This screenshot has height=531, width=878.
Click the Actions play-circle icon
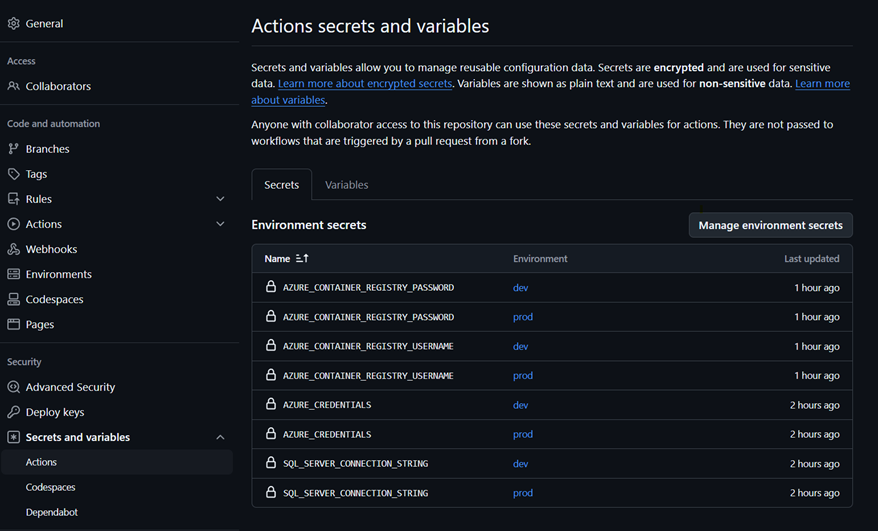pyautogui.click(x=13, y=224)
